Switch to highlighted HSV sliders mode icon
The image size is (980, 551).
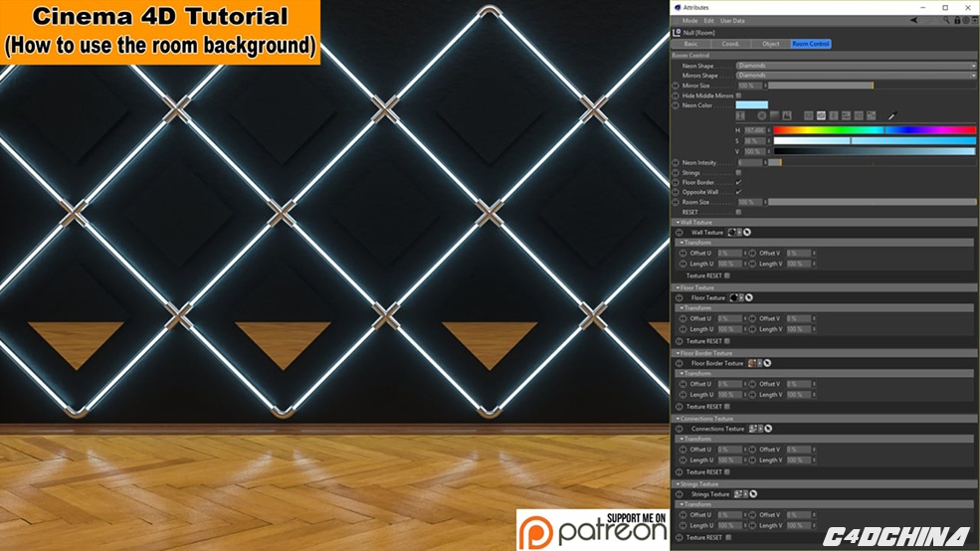click(821, 115)
